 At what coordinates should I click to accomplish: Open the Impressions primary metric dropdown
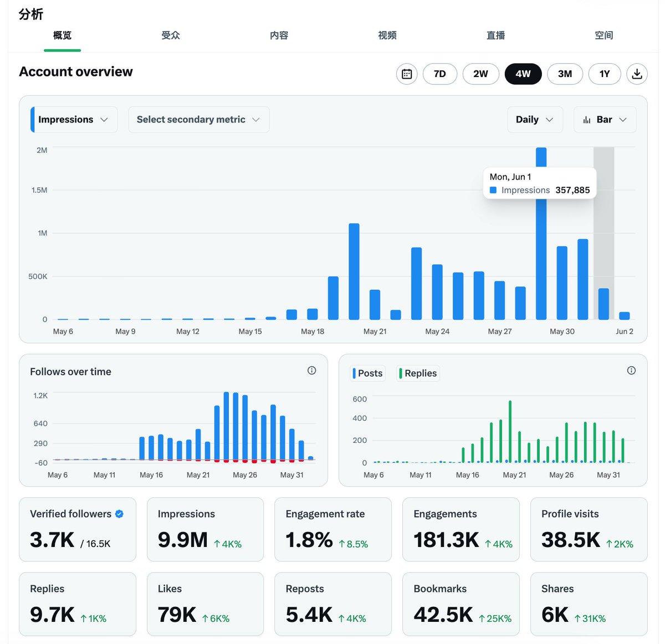pyautogui.click(x=74, y=120)
